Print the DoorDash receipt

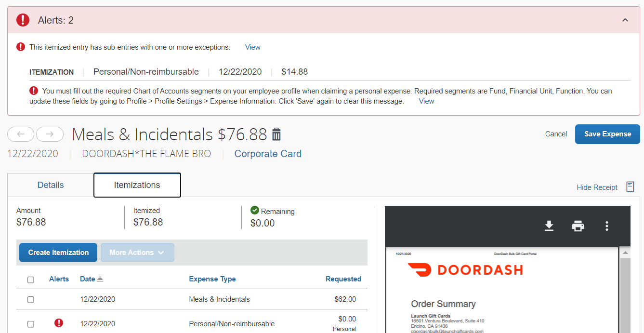(x=578, y=226)
